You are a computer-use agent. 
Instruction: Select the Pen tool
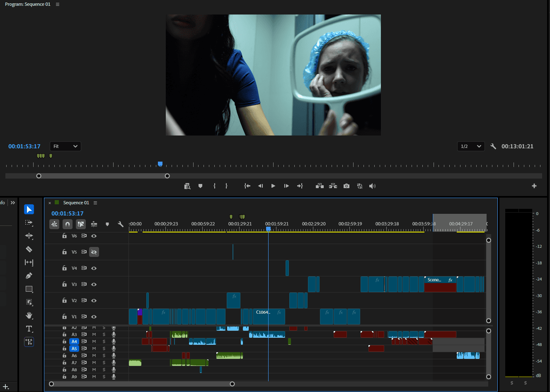click(29, 276)
